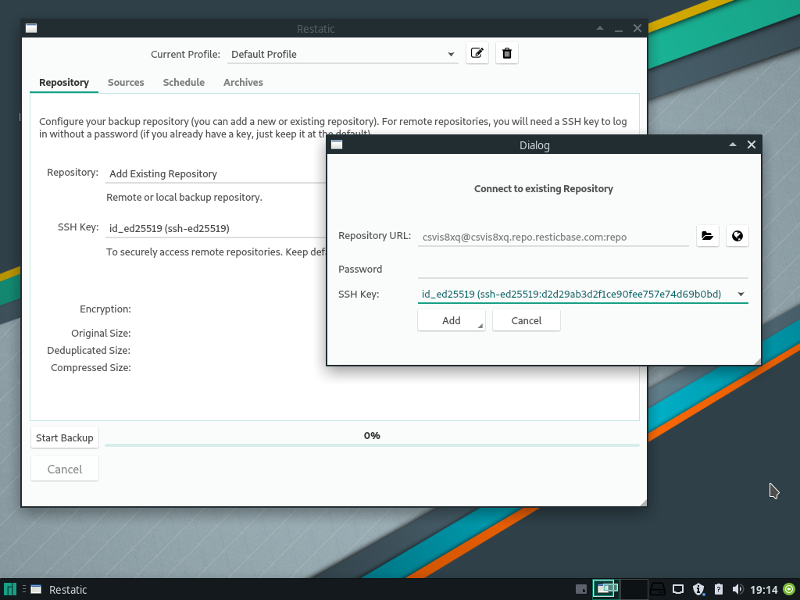Click the Restatic window menu icon

pos(32,28)
